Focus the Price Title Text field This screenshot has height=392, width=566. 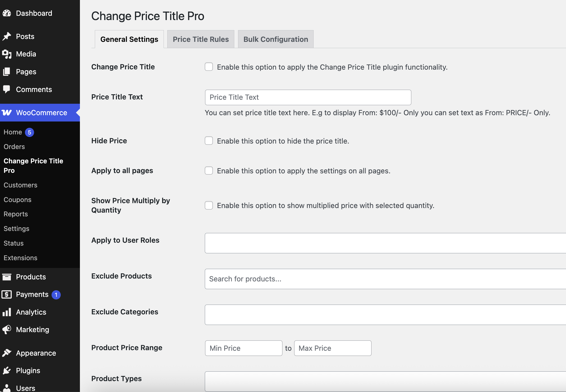pos(308,97)
